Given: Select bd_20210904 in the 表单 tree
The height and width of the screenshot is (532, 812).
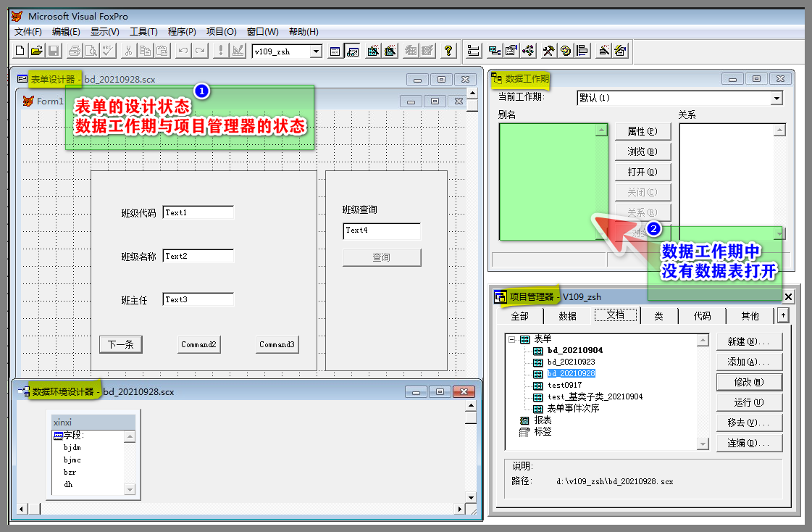Looking at the screenshot, I should (575, 350).
